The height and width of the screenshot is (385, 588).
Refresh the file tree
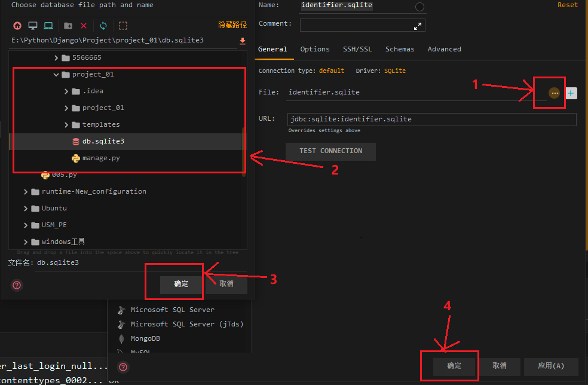[103, 26]
